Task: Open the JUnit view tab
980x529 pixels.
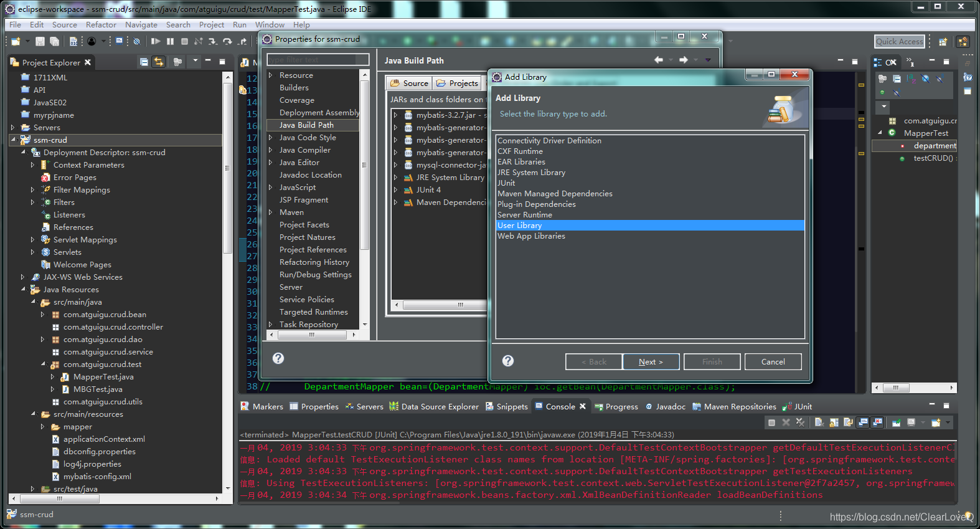Action: coord(798,406)
